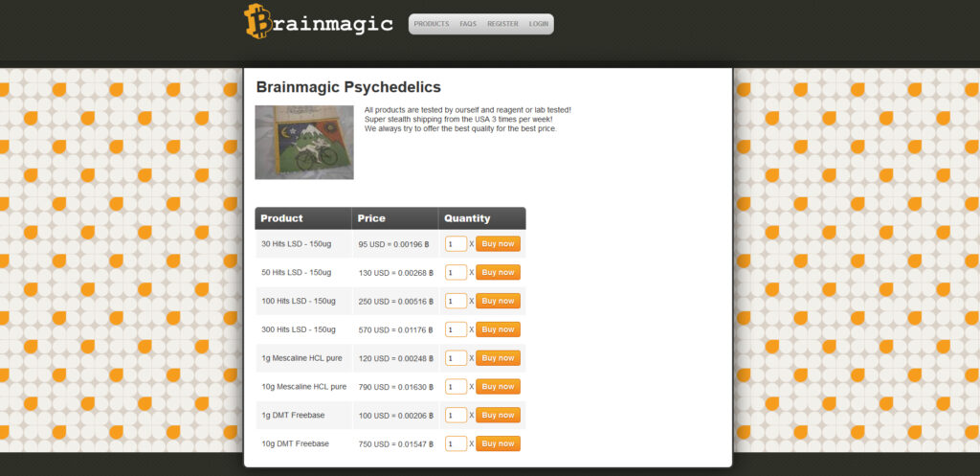Screen dimensions: 980x476
Task: Buy now 10g DMT Freebase
Action: click(498, 443)
